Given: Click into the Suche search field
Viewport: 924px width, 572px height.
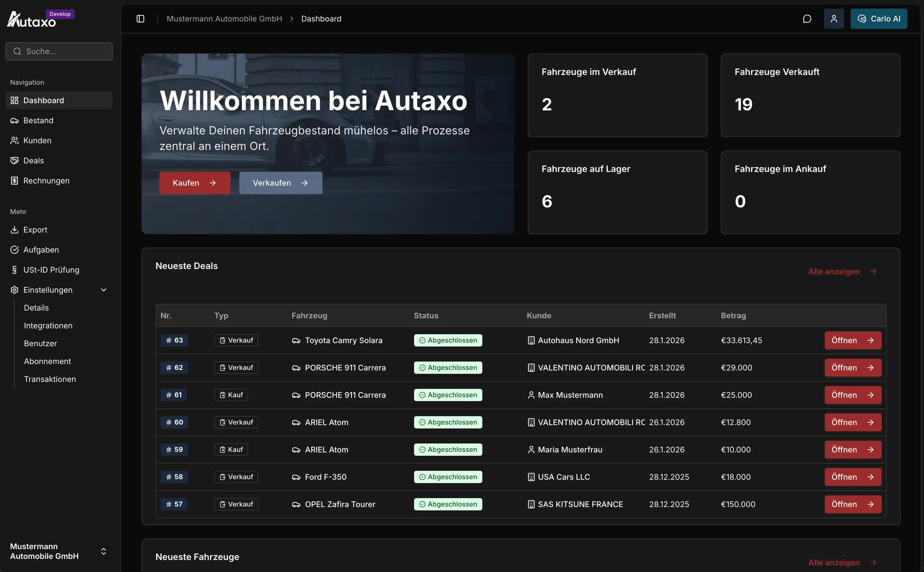Looking at the screenshot, I should (x=59, y=51).
